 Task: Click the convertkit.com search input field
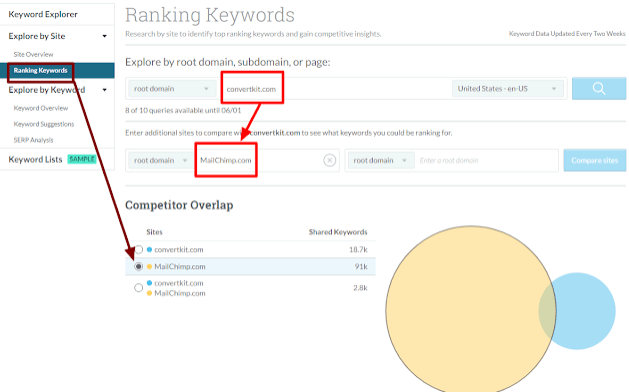coord(336,89)
